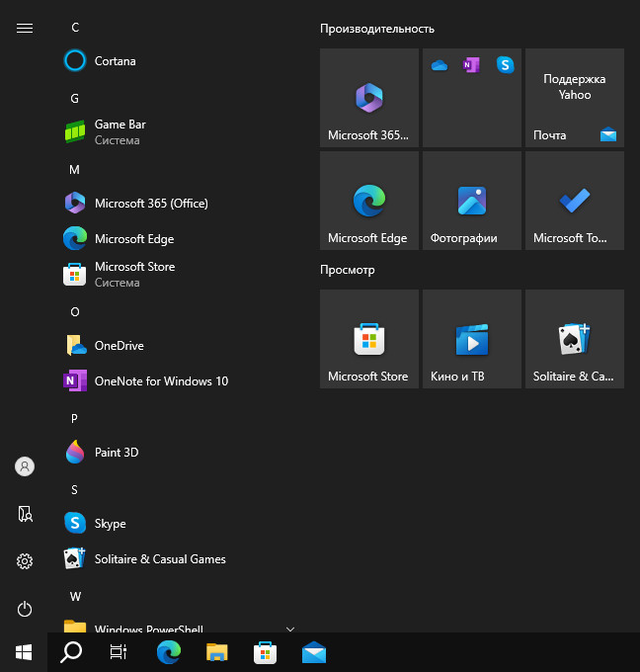640x672 pixels.
Task: Click the Производительность group title
Action: point(377,29)
